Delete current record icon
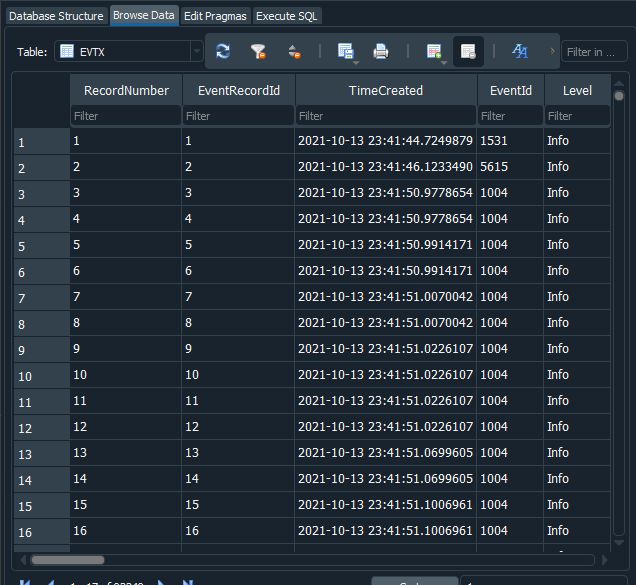Screen dimensions: 636x585 (x=468, y=52)
